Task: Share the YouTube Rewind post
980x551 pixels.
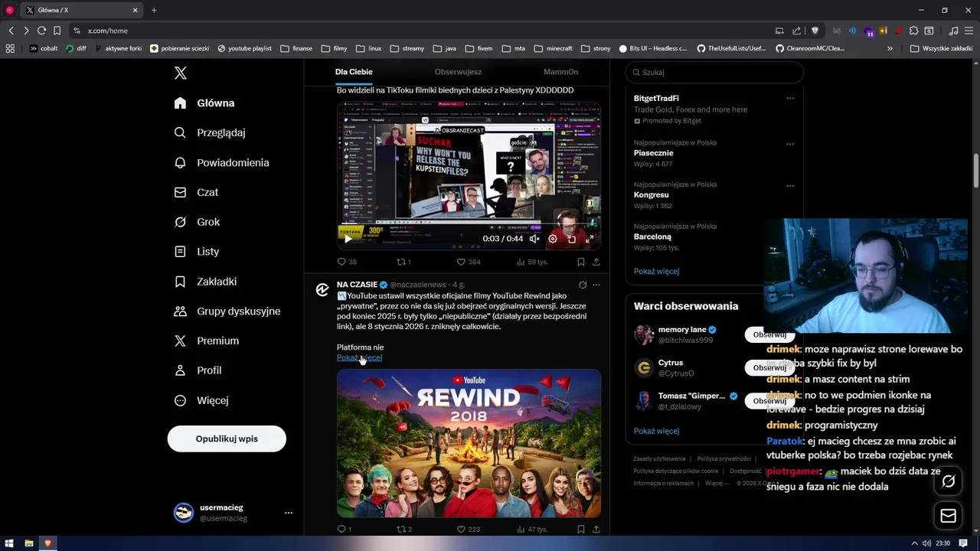Action: pos(596,529)
